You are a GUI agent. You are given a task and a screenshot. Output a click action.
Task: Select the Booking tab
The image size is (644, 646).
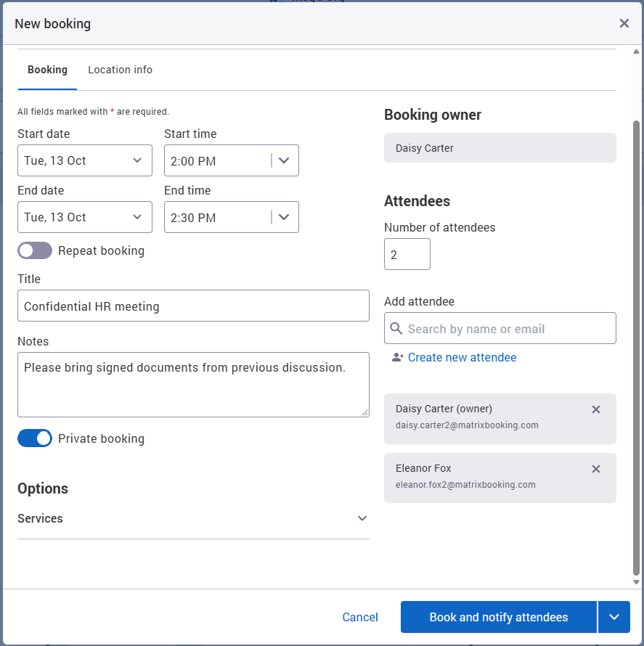click(x=47, y=70)
